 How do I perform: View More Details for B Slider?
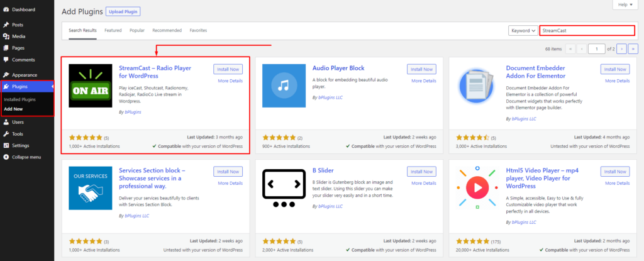click(x=424, y=183)
